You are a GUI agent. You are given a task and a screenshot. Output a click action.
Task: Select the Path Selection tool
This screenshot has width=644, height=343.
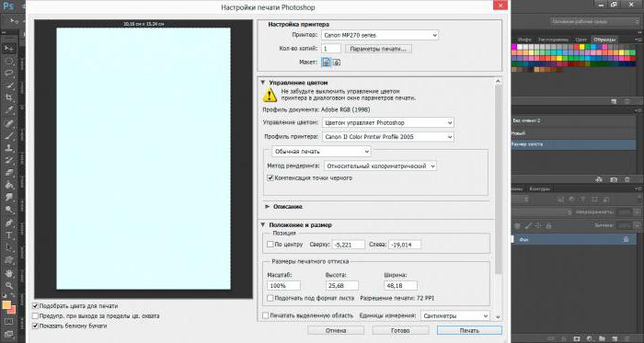pyautogui.click(x=9, y=247)
